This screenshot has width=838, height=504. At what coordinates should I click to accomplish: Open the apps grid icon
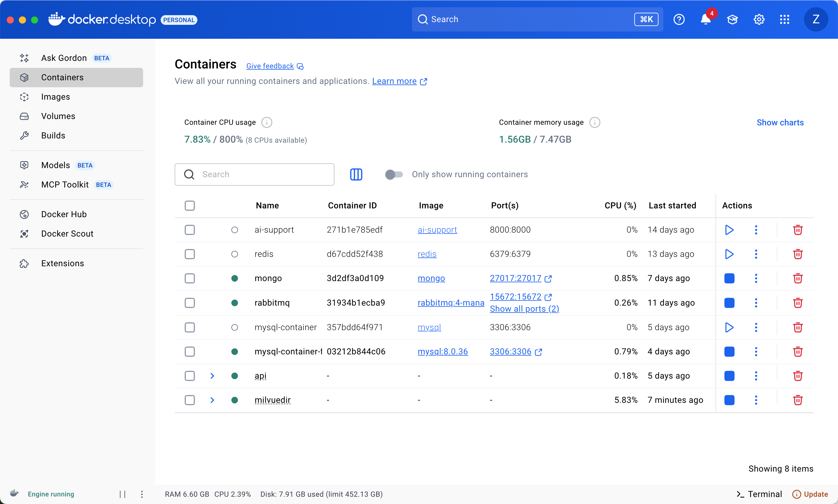[x=785, y=19]
